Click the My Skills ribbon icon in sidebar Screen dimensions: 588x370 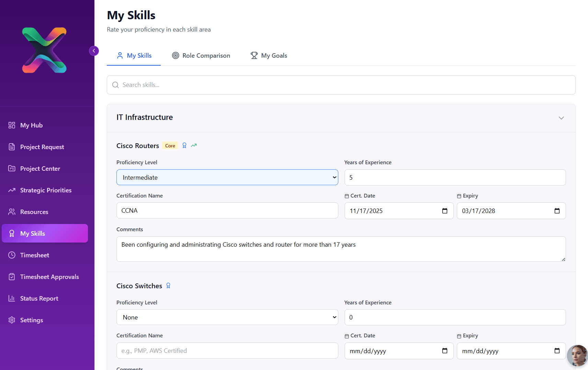coord(12,233)
